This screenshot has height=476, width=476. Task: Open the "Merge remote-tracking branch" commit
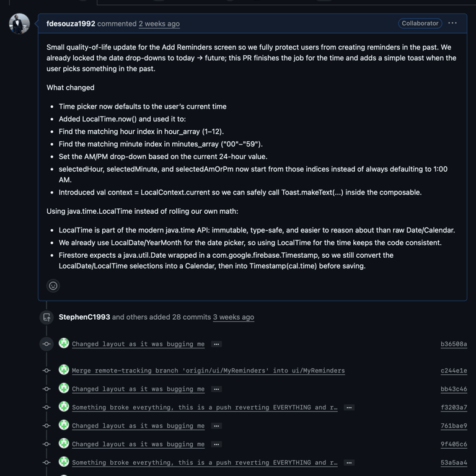[208, 371]
